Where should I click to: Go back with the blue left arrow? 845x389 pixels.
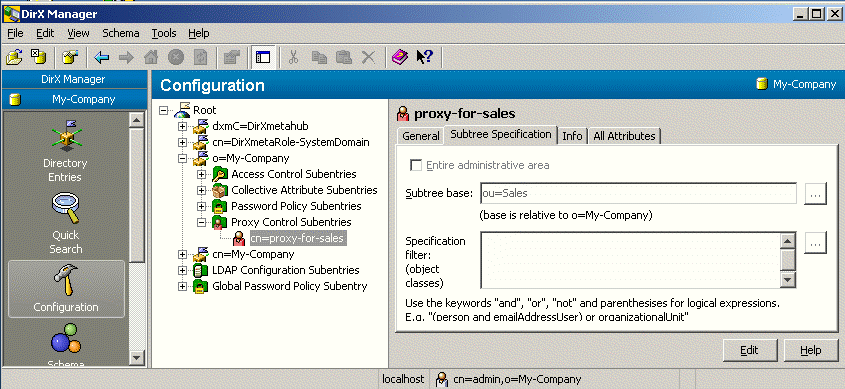click(101, 57)
